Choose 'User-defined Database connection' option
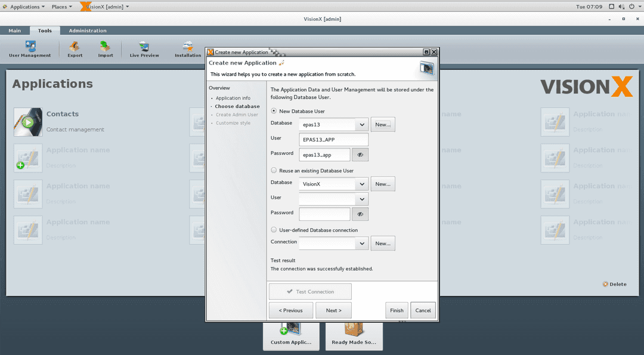644x355 pixels. pos(273,230)
